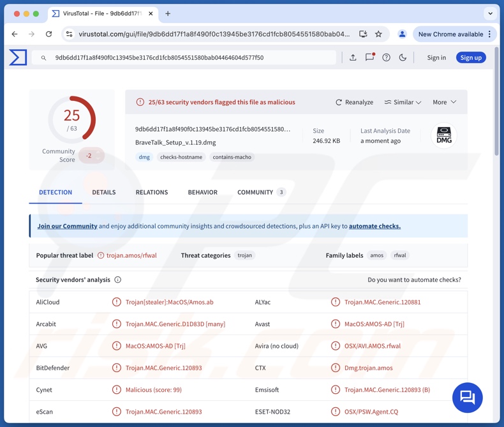Image resolution: width=504 pixels, height=427 pixels.
Task: Open the Chrome profile icon
Action: 402,34
